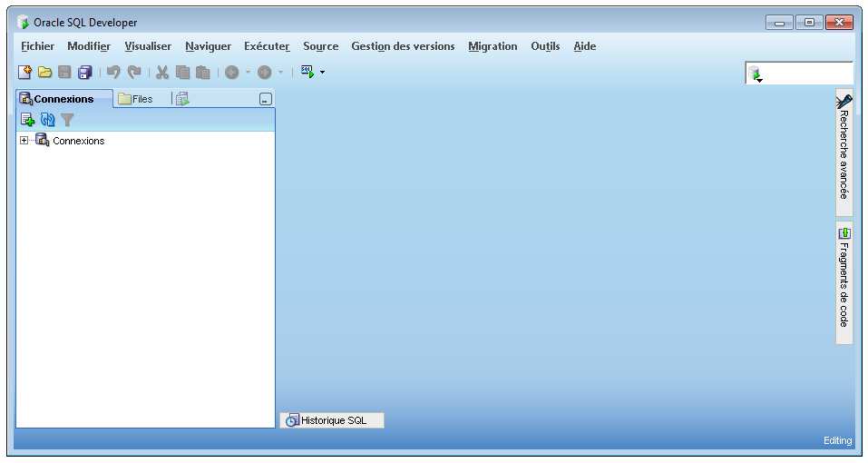The height and width of the screenshot is (463, 868).
Task: Switch to the Files tab
Action: coord(135,99)
